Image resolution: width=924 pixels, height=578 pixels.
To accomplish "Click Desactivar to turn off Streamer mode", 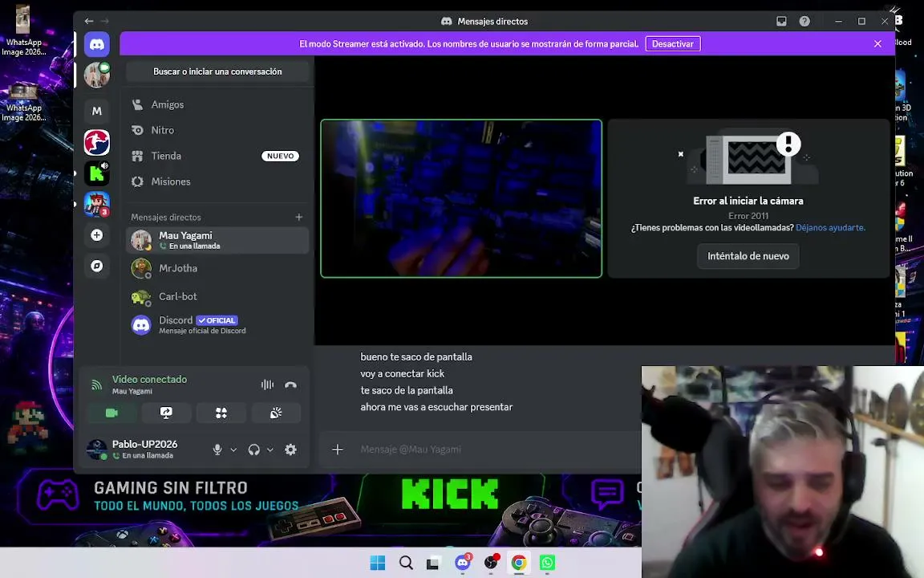I will [x=673, y=43].
